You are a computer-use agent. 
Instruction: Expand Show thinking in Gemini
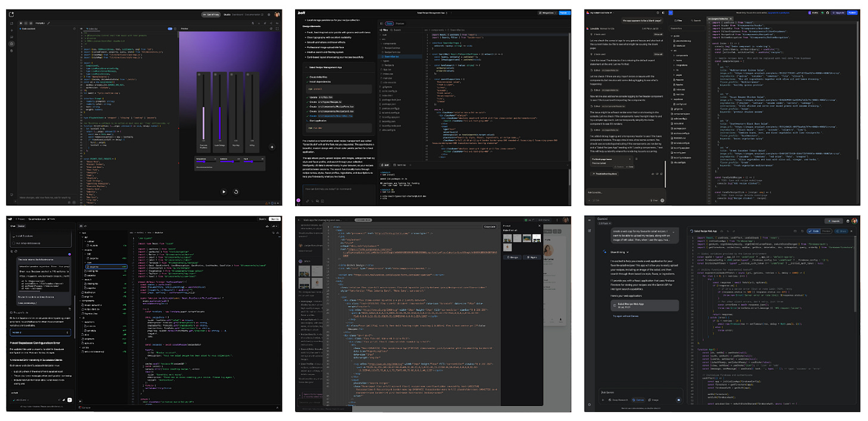coord(619,252)
